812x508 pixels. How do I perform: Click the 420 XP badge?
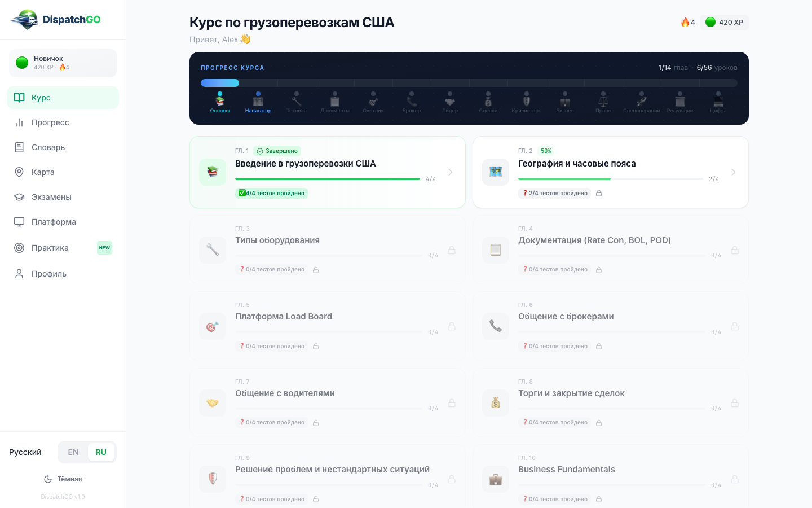coord(725,23)
